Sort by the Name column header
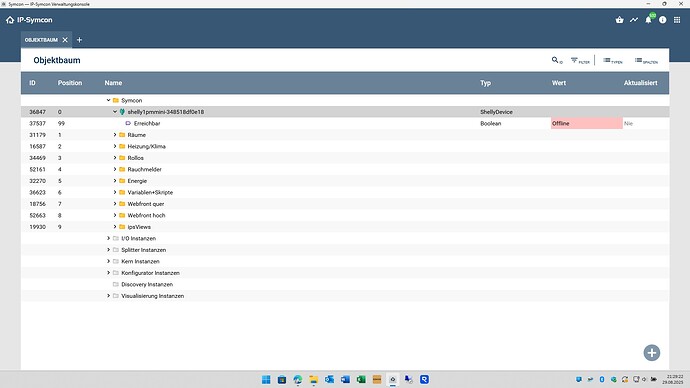This screenshot has width=690, height=388. pyautogui.click(x=113, y=83)
